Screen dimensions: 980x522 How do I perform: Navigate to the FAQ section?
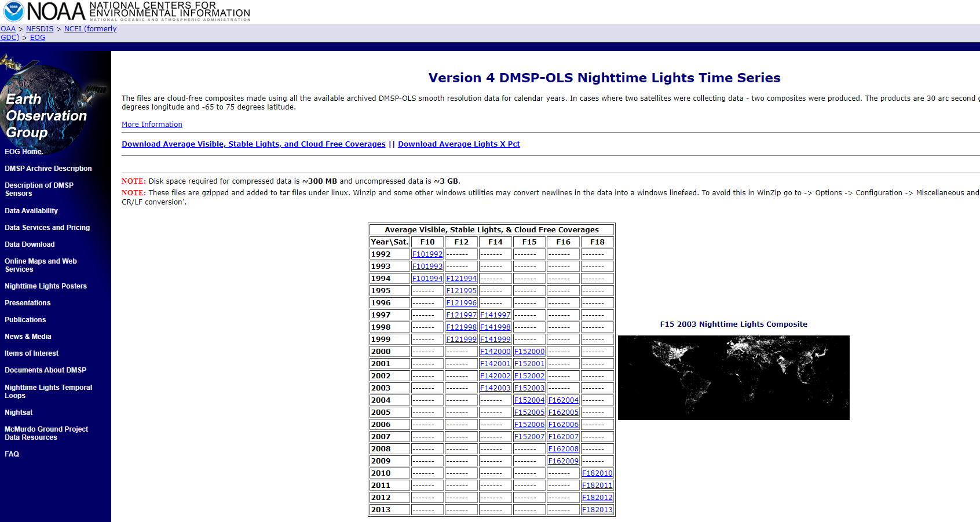click(x=11, y=454)
